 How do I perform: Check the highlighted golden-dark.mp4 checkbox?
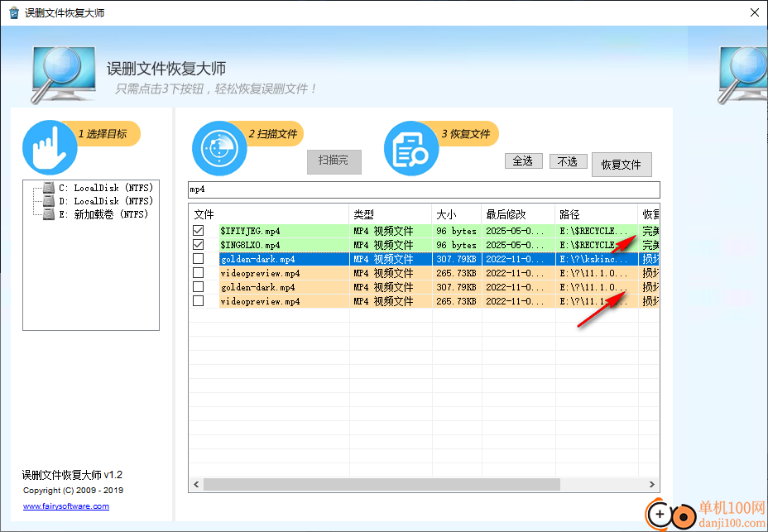pos(199,259)
